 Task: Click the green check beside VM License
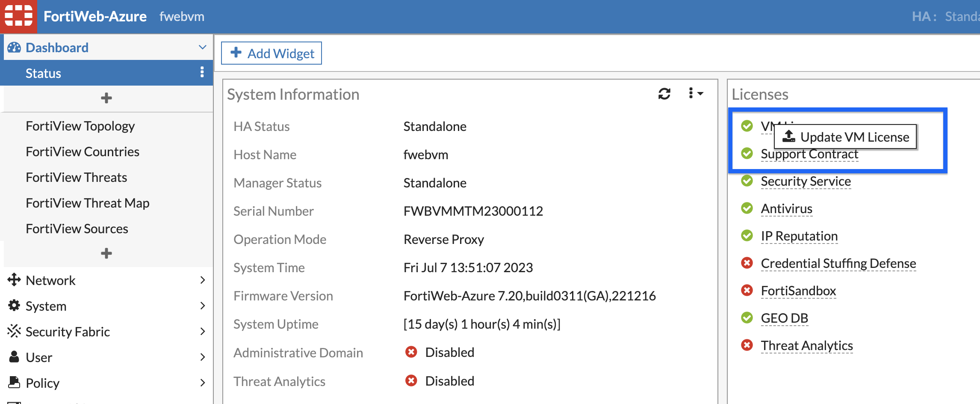pyautogui.click(x=747, y=126)
